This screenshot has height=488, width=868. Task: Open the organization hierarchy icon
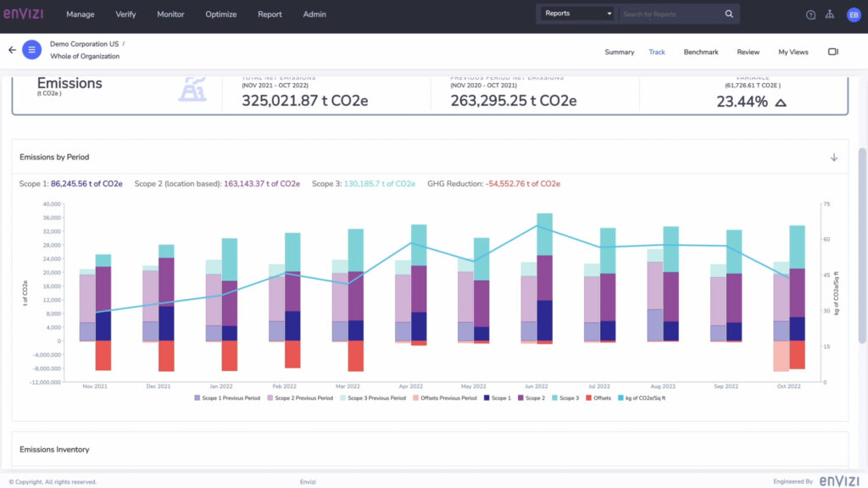click(x=830, y=14)
